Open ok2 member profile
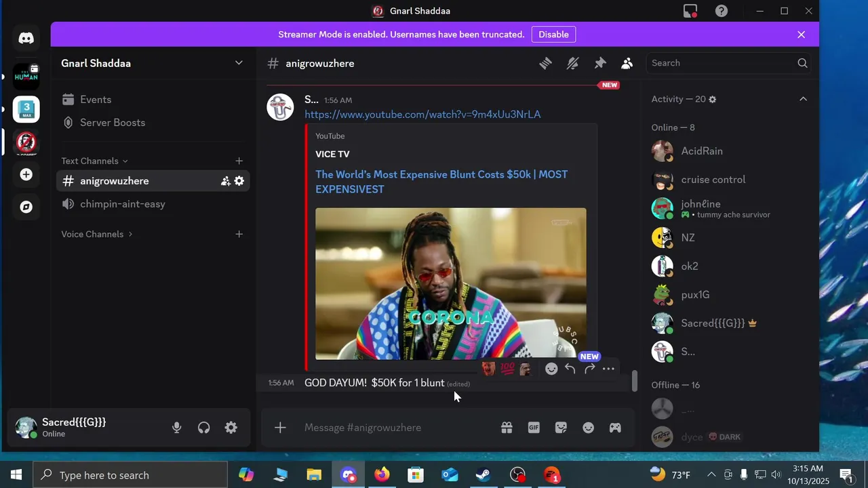Screen dimensions: 868x488 [x=730, y=266]
